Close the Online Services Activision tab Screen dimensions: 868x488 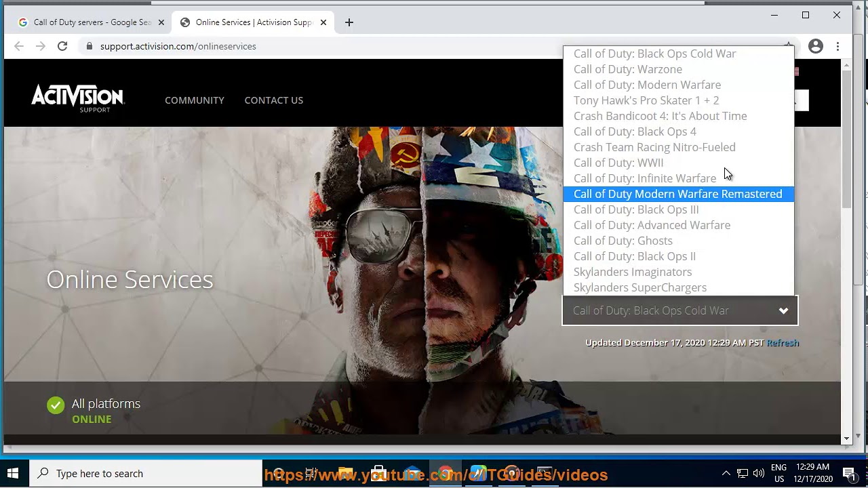click(323, 22)
